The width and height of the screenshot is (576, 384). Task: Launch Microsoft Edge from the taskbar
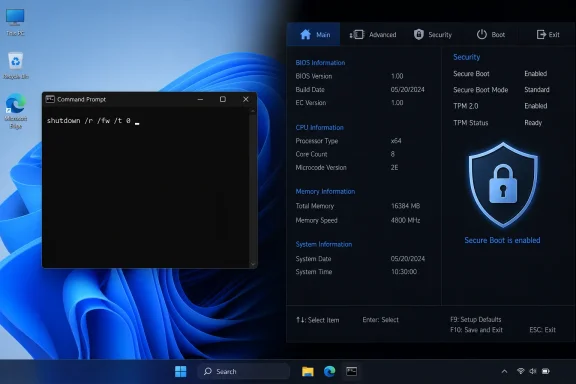(x=330, y=372)
